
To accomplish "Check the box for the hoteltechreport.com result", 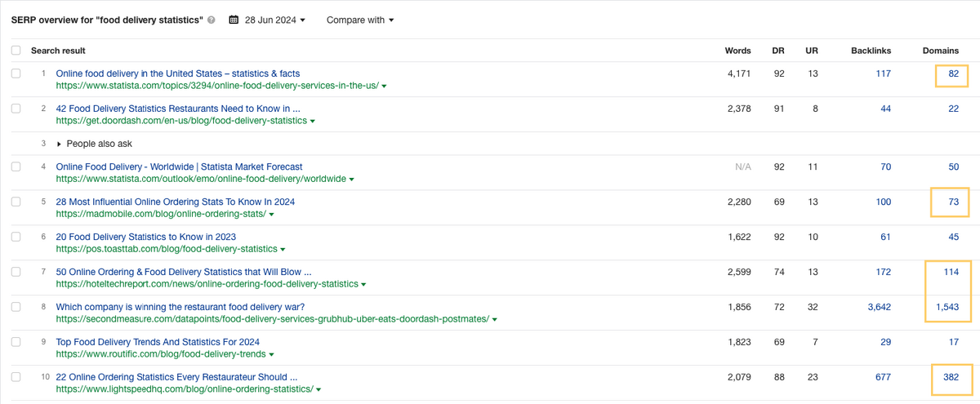I will tap(16, 272).
